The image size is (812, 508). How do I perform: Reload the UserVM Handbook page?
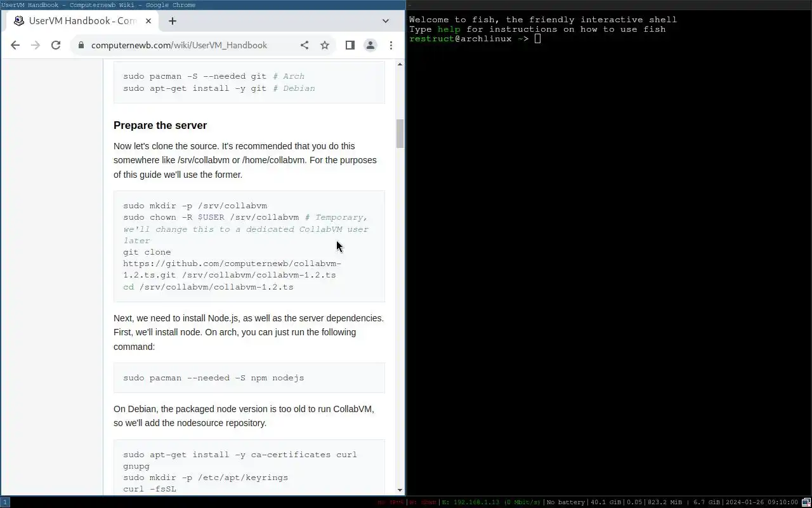(x=56, y=45)
